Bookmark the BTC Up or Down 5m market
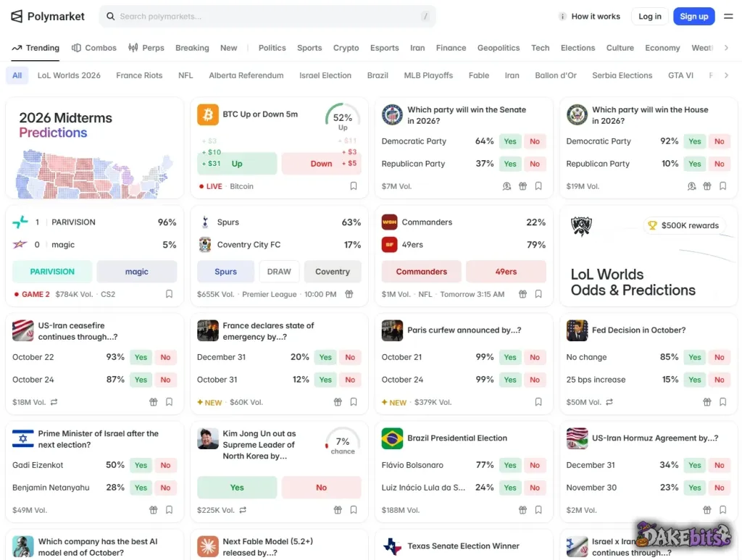Screen dimensions: 742x560 [354, 186]
